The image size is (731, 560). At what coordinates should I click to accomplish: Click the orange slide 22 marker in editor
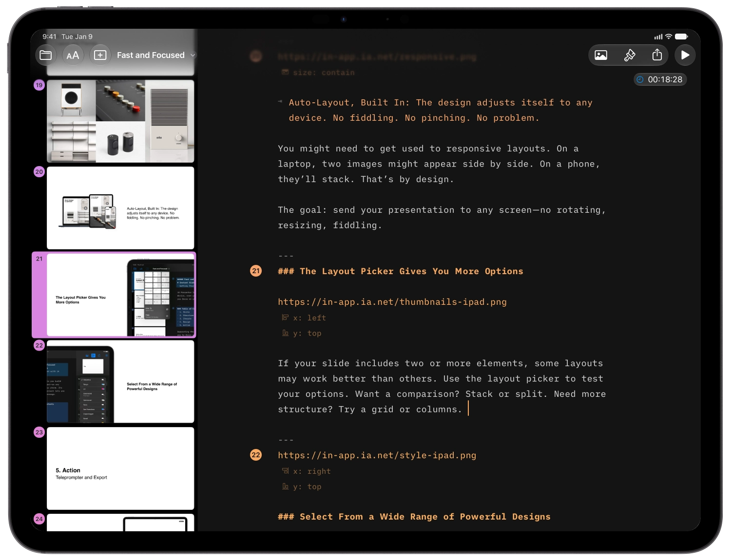click(x=256, y=455)
